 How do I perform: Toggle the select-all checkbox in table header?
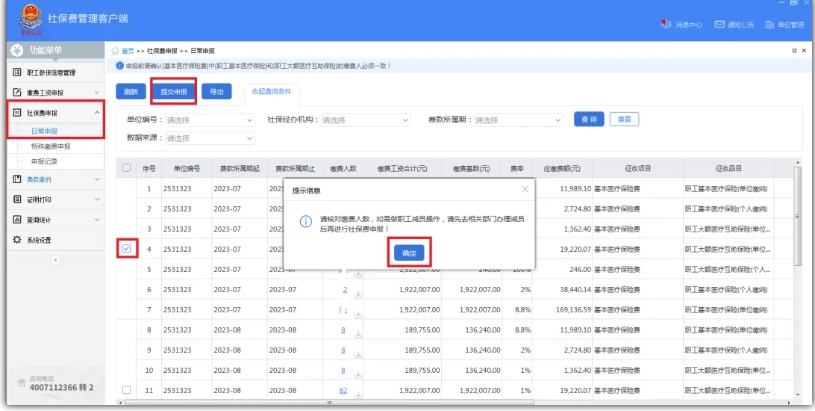point(126,168)
